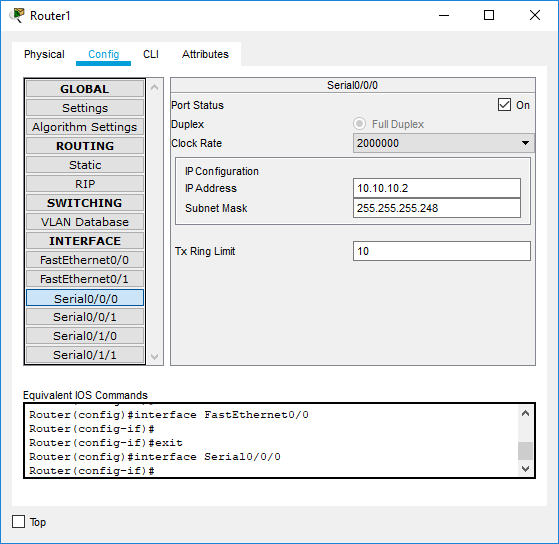
Task: Click sidebar scroll up arrow
Action: 154,87
